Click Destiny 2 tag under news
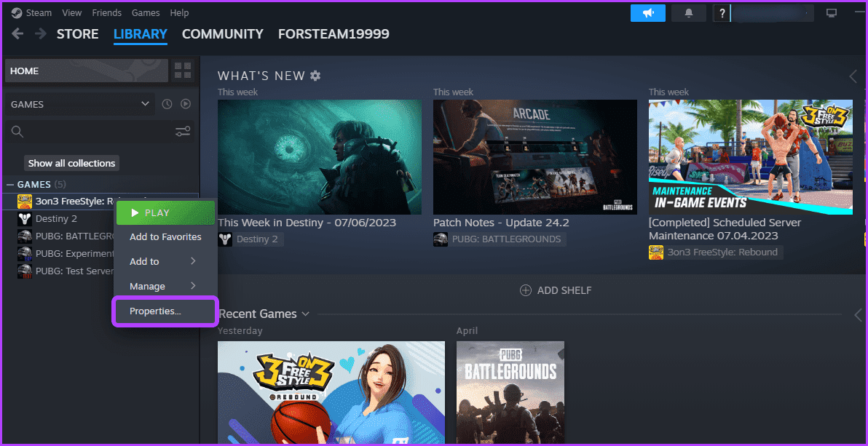The height and width of the screenshot is (446, 868). click(250, 239)
